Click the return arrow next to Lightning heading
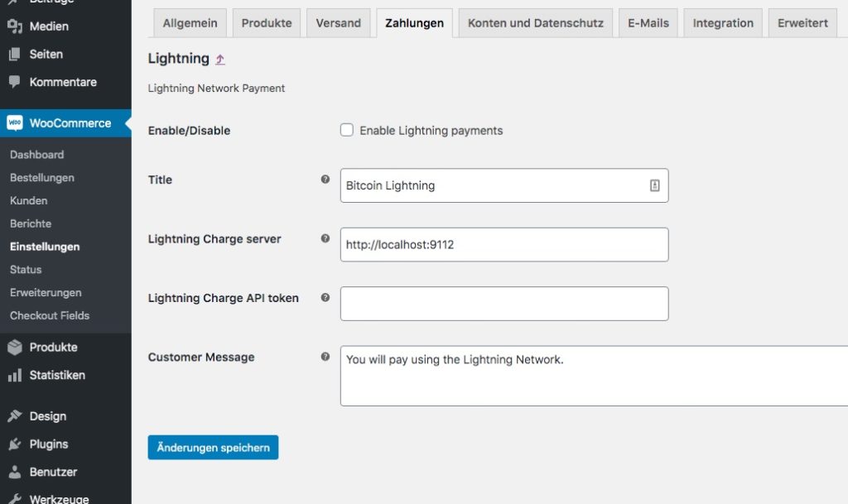The height and width of the screenshot is (504, 848). point(219,60)
